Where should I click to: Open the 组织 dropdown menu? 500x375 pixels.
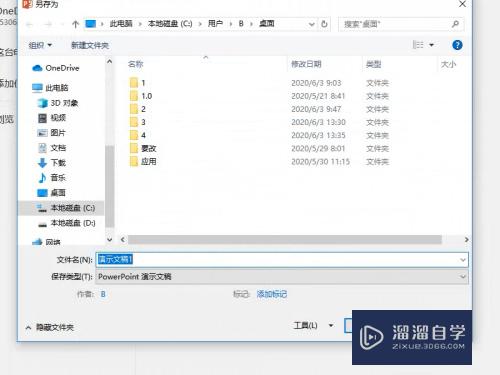[40, 45]
